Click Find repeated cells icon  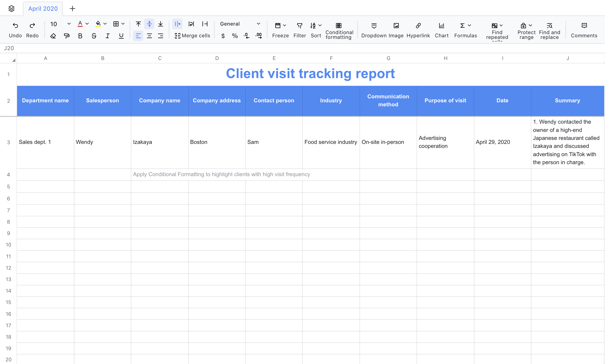pyautogui.click(x=494, y=26)
